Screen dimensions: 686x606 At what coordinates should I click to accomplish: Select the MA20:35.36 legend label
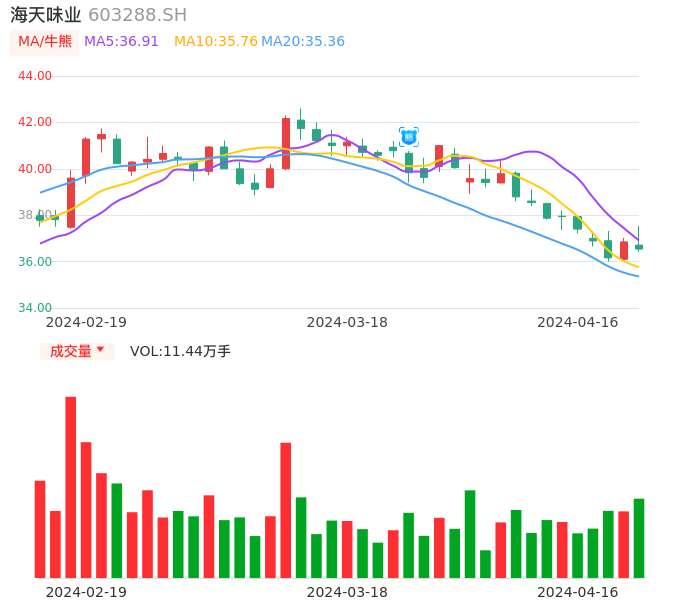303,42
